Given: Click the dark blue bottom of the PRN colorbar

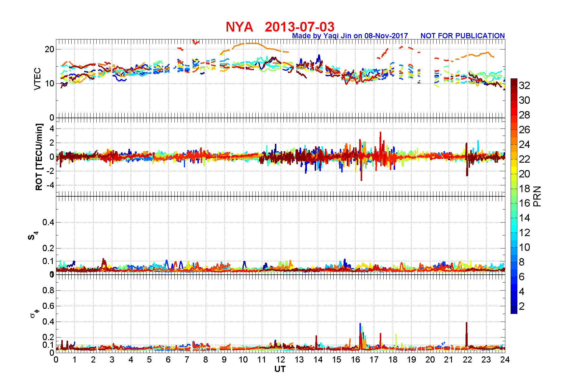Looking at the screenshot, I should [x=514, y=310].
